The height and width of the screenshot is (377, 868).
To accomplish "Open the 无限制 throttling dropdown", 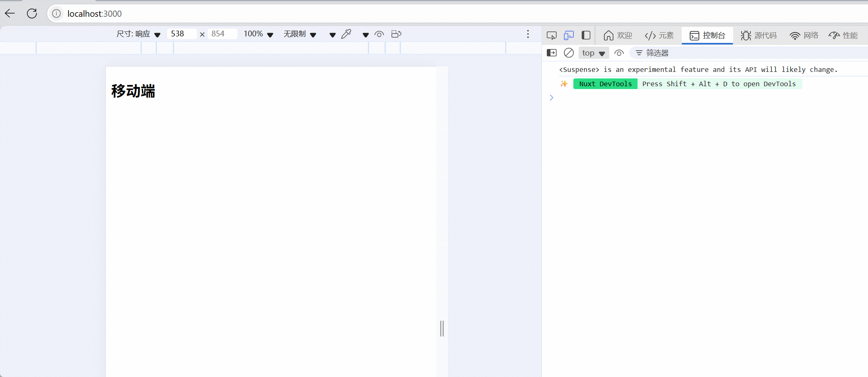I will pyautogui.click(x=300, y=34).
